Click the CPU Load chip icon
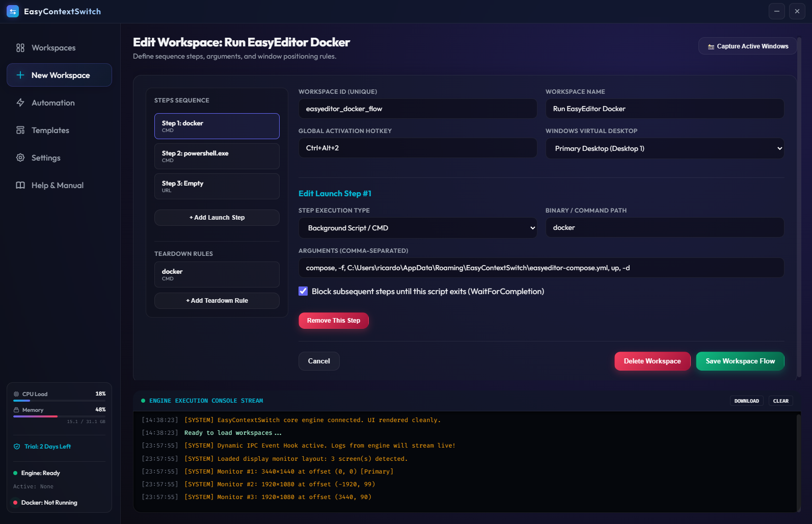812x524 pixels. [x=16, y=394]
